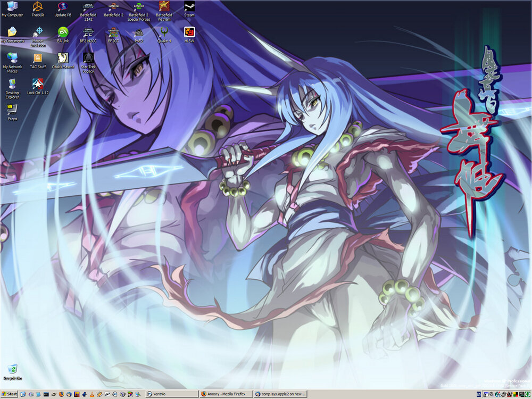
Task: Launch Lock On 1.12
Action: 37,84
